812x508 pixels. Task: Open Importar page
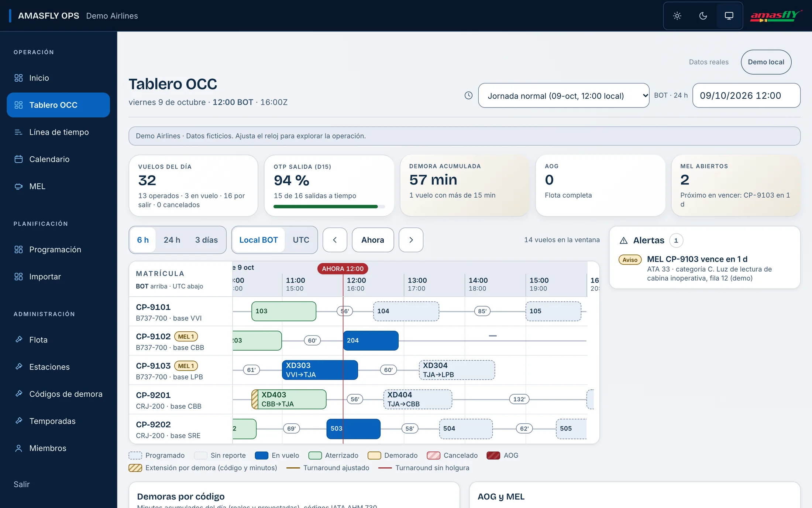coord(58,277)
